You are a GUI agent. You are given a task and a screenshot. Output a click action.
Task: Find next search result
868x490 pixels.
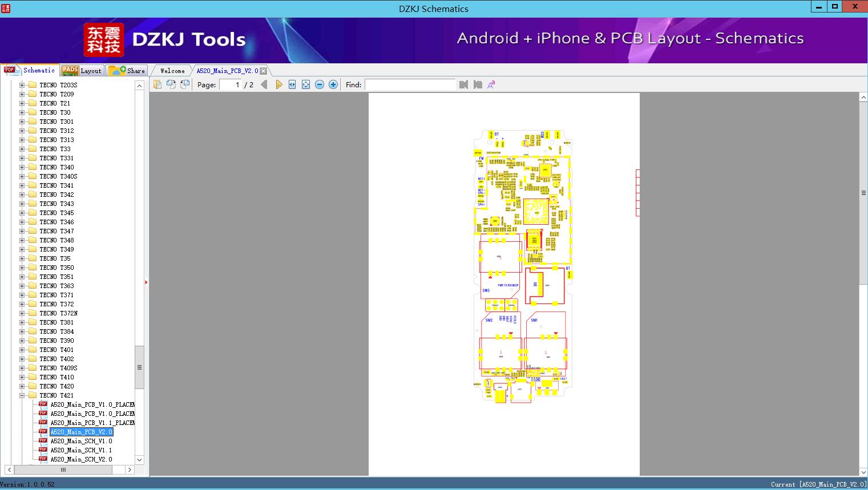click(478, 84)
